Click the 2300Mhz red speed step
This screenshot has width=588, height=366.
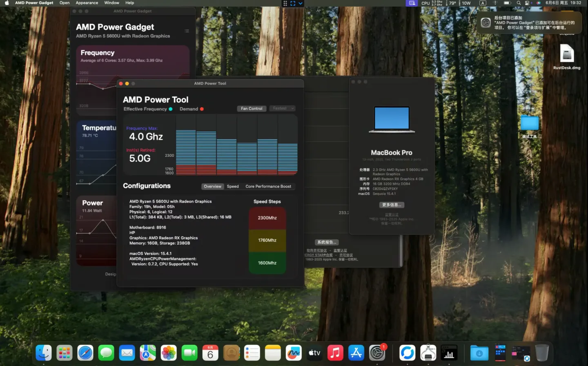pos(267,218)
